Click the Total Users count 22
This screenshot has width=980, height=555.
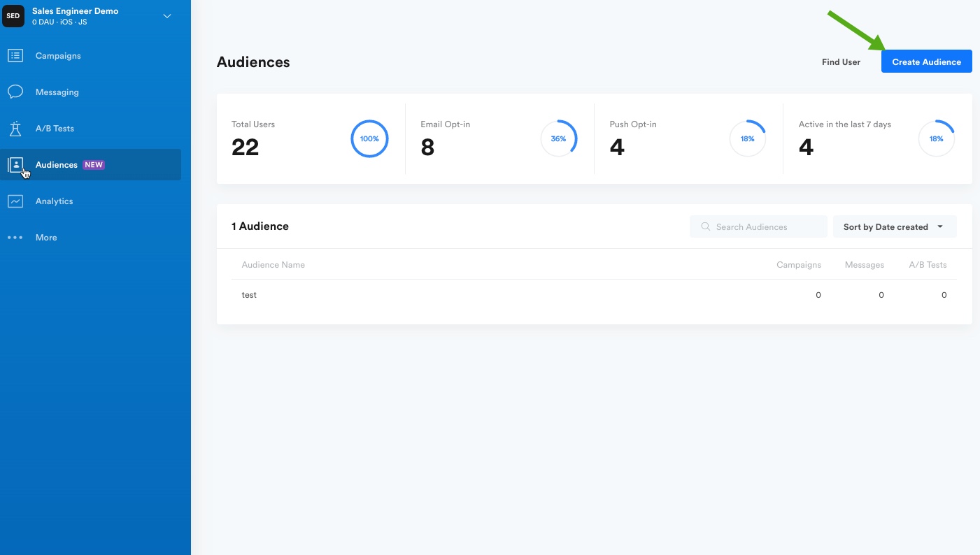pyautogui.click(x=246, y=147)
